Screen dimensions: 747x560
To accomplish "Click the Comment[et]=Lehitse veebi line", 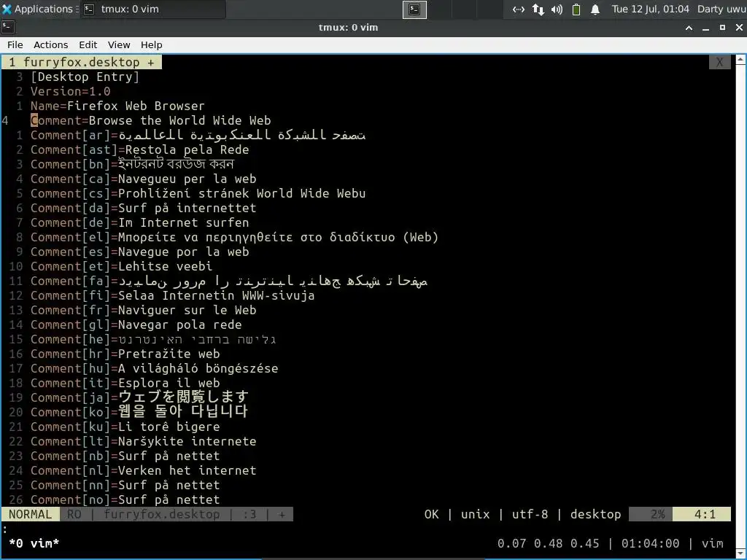I will point(122,266).
